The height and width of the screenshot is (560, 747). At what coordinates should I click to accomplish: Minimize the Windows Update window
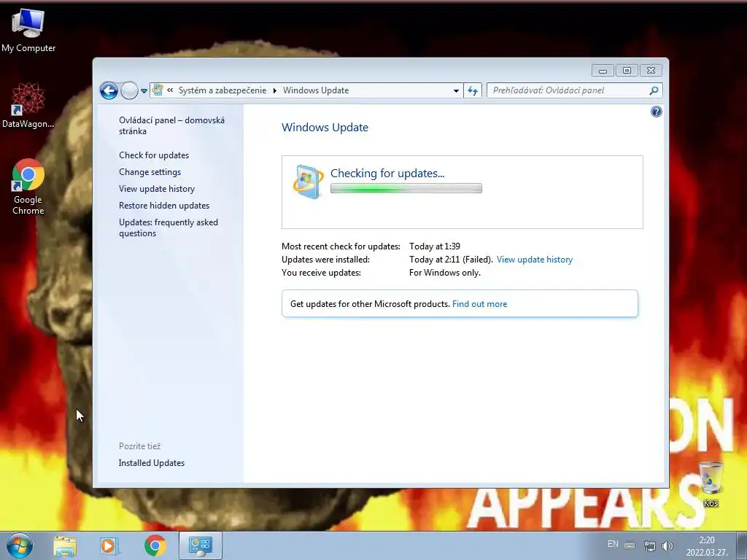[603, 71]
